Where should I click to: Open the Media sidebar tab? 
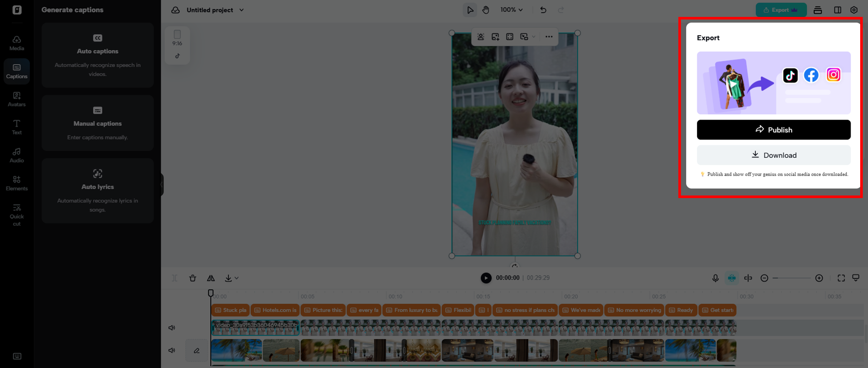tap(16, 43)
